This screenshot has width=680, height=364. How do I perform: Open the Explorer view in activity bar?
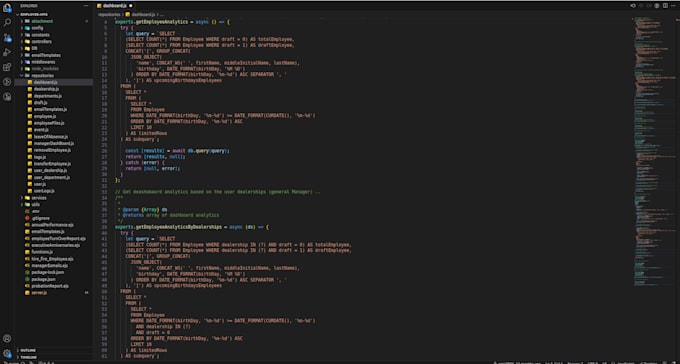[7, 7]
